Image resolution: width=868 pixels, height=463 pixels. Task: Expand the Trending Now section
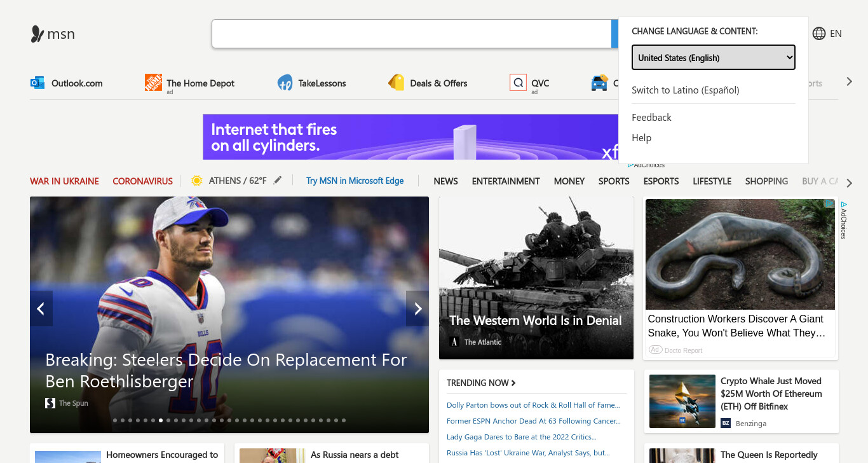coord(481,383)
